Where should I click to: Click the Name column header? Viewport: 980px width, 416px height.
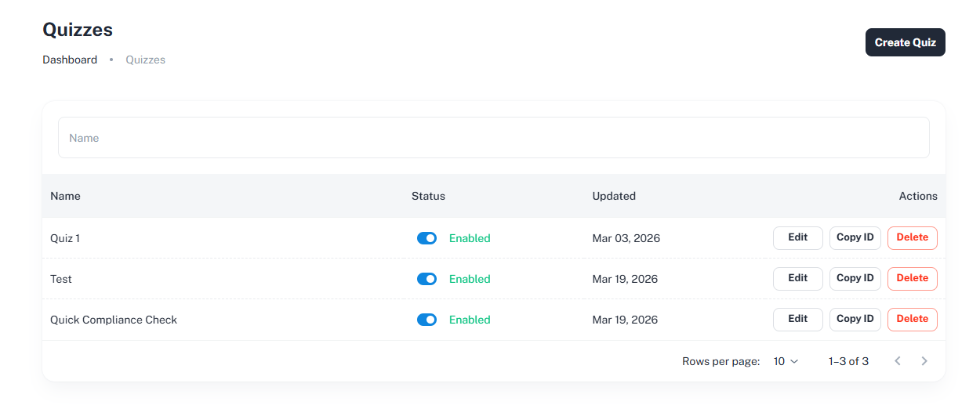[x=65, y=196]
